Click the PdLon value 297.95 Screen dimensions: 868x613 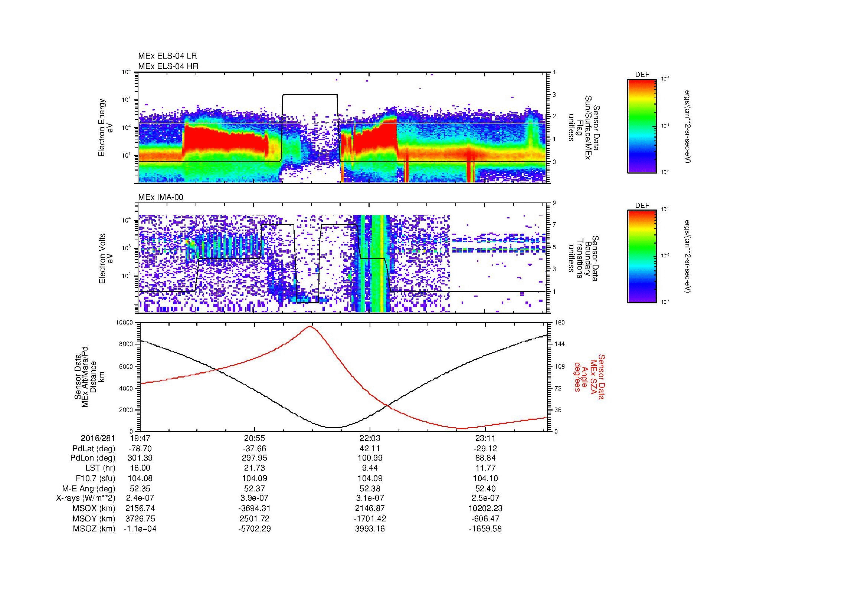(x=255, y=458)
